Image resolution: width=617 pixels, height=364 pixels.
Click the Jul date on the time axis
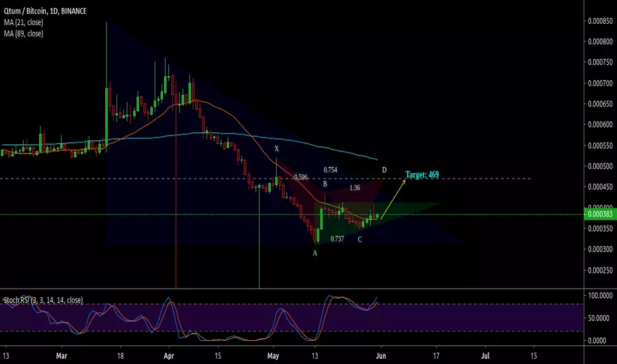485,356
